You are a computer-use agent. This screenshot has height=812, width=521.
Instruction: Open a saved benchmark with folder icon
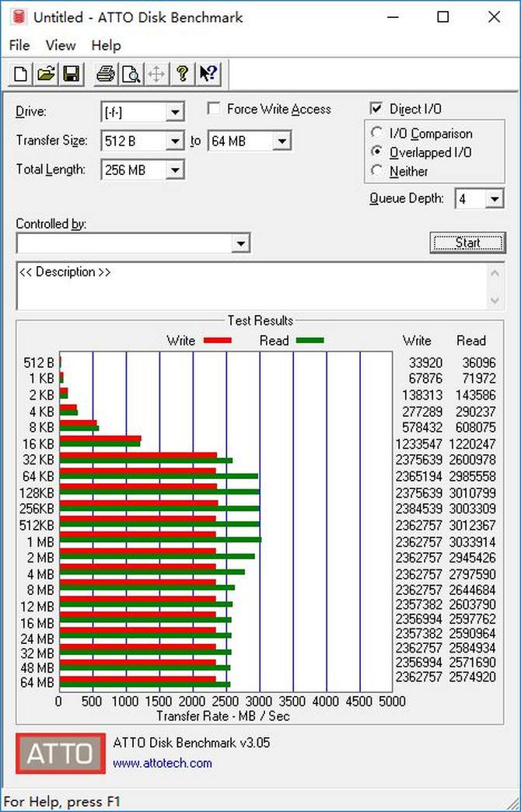point(46,74)
